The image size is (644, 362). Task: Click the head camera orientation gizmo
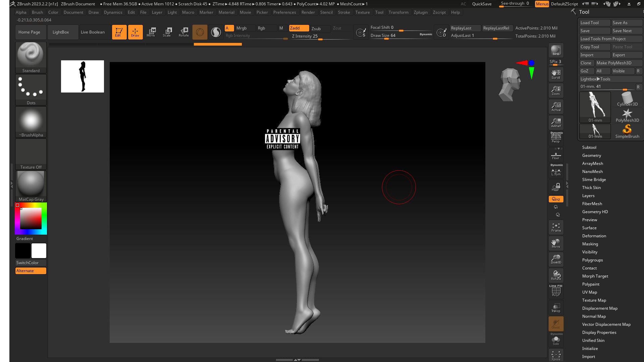[x=510, y=84]
